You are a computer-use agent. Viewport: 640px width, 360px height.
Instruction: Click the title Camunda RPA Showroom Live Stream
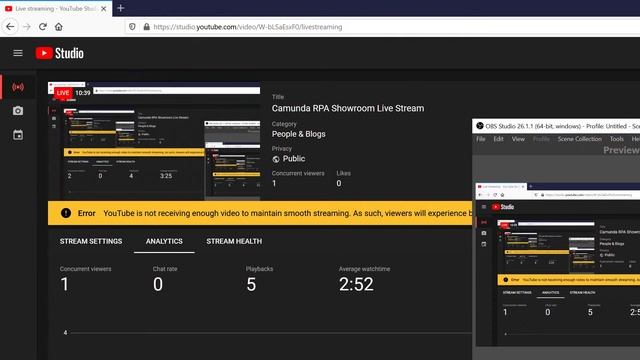(x=348, y=108)
